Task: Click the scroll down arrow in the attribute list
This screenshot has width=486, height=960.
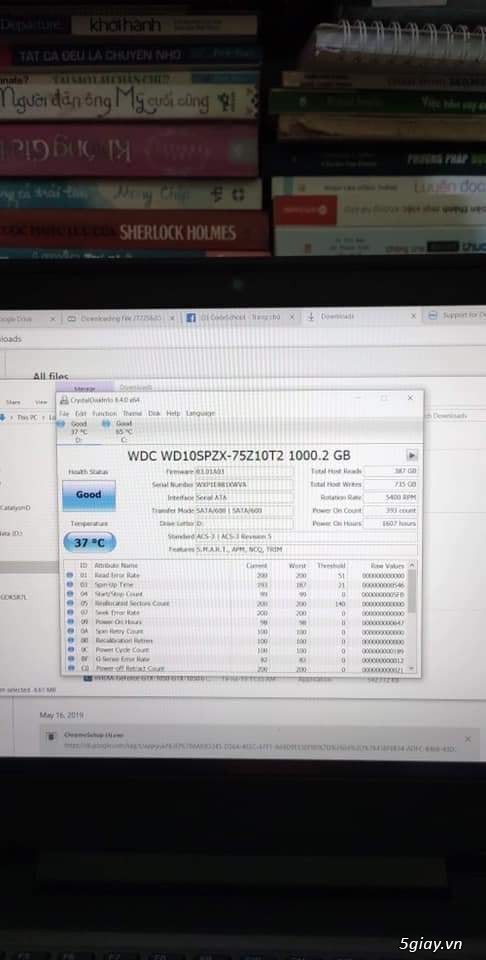Action: coord(412,669)
